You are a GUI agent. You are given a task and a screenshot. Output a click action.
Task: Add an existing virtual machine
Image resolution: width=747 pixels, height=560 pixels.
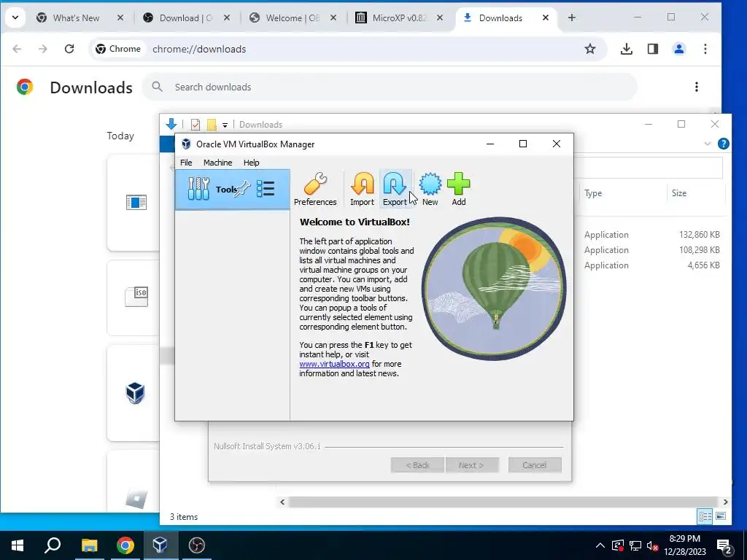point(459,189)
